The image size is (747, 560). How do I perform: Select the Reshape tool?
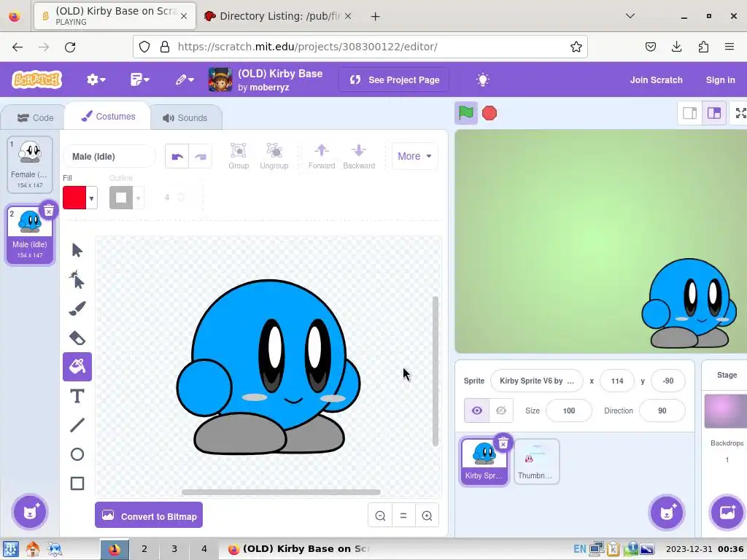[77, 279]
